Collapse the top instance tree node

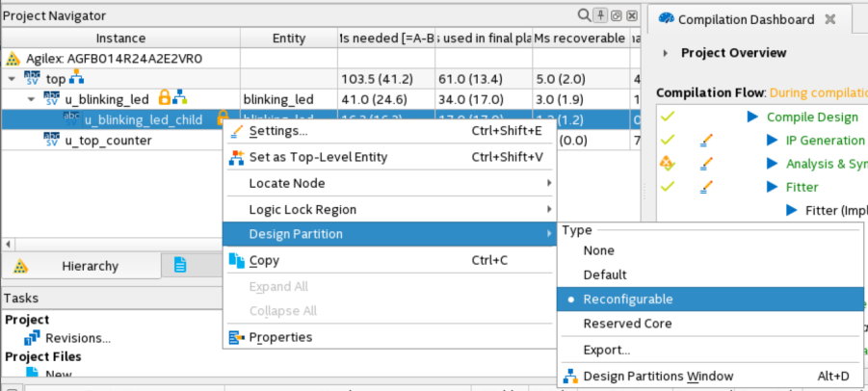(x=12, y=78)
